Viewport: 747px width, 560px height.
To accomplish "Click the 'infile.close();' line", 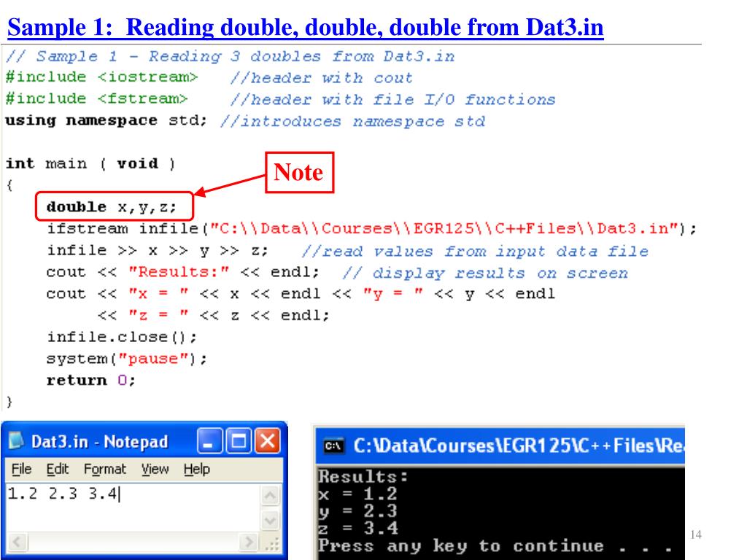I will click(x=122, y=337).
